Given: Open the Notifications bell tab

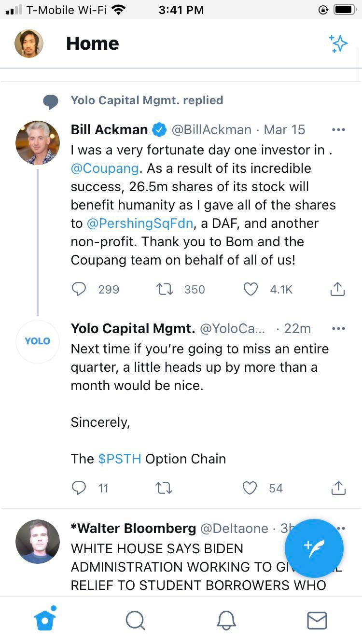Looking at the screenshot, I should (226, 620).
